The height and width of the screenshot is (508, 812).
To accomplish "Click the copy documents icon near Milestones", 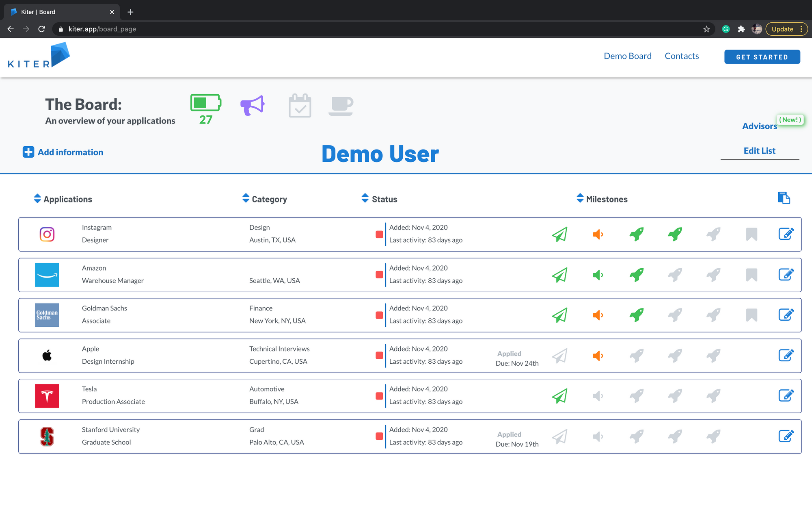I will pos(784,198).
